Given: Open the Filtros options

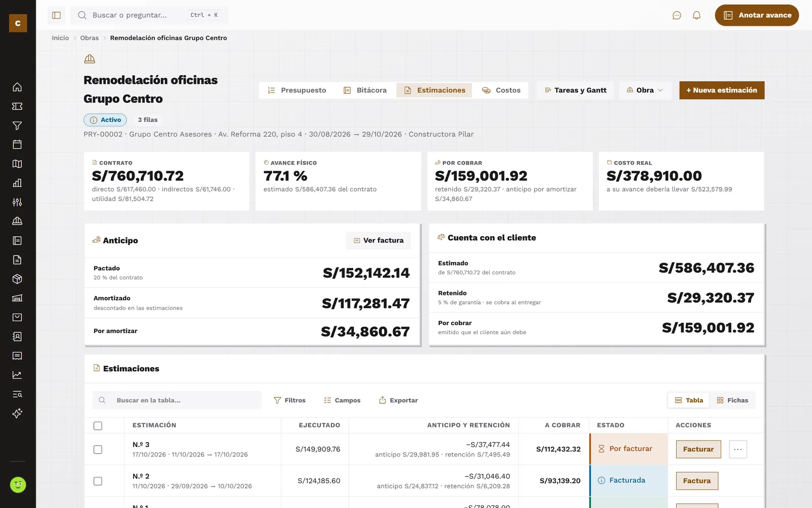Looking at the screenshot, I should click(289, 400).
